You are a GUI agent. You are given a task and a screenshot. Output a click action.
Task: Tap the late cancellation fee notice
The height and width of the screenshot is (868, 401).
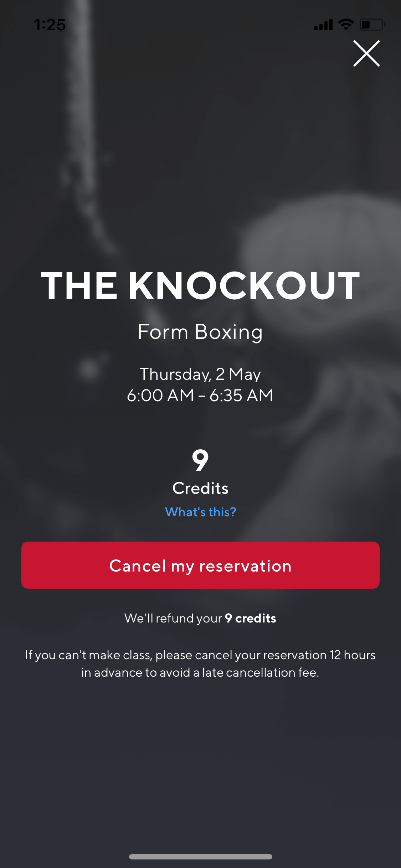200,664
